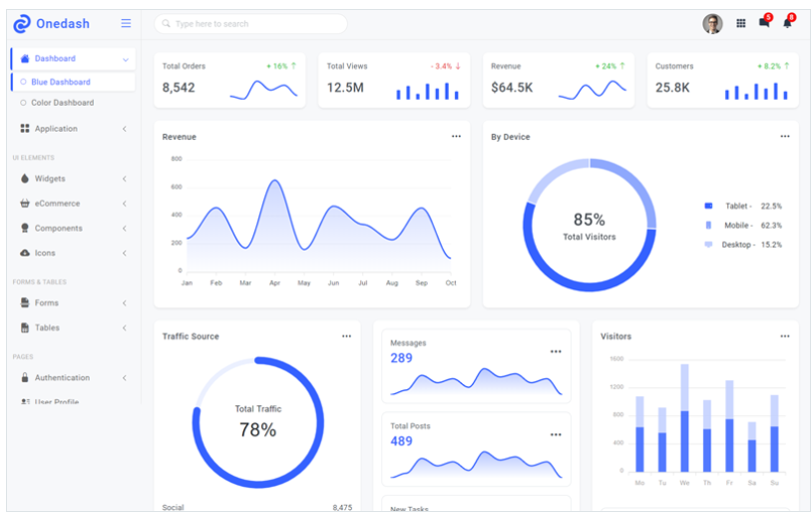This screenshot has height=517, width=812.
Task: Collapse the Dashboard menu chevron
Action: 126,60
